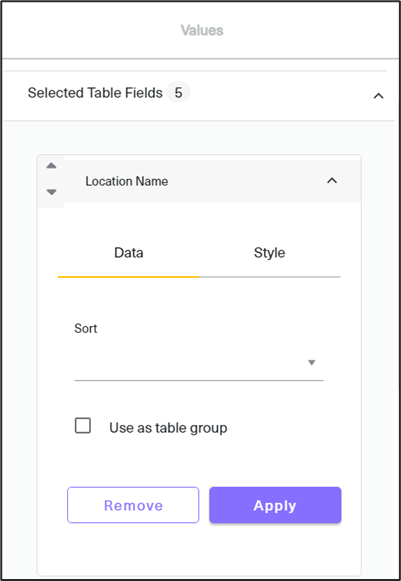This screenshot has width=401, height=581.
Task: Click the Use as table group label
Action: pyautogui.click(x=168, y=428)
